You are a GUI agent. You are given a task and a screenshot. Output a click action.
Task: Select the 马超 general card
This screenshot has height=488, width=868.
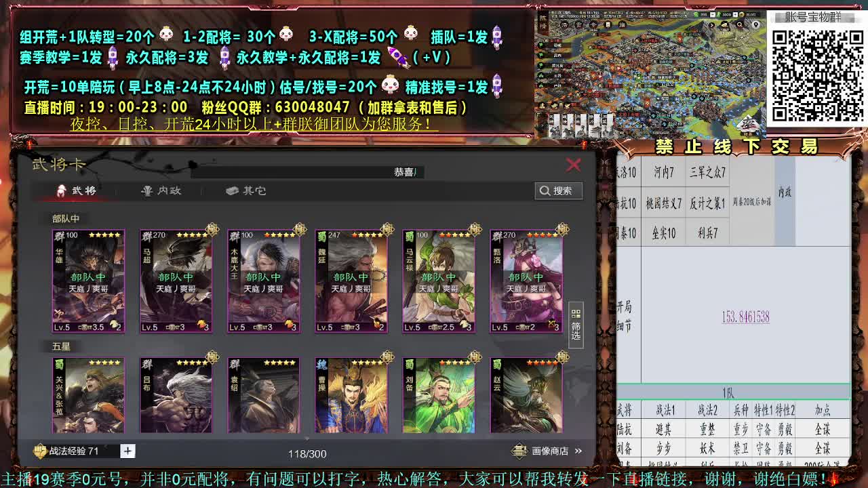[x=176, y=281]
